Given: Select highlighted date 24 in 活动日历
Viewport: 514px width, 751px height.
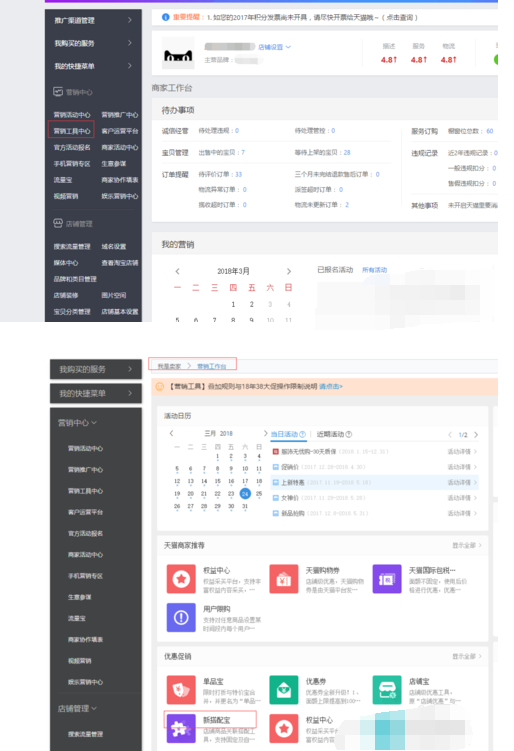Looking at the screenshot, I should tap(245, 493).
